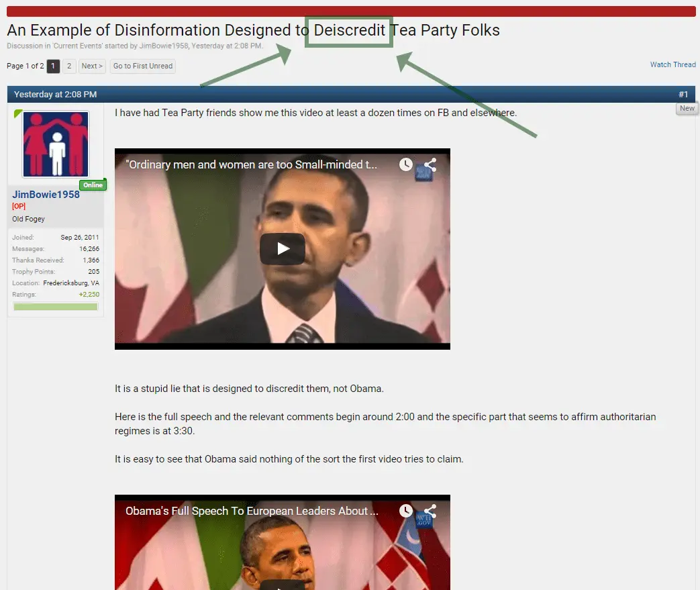Click the thread start date 'Yesterday at 2:08 PM' in subtitle

tap(226, 46)
